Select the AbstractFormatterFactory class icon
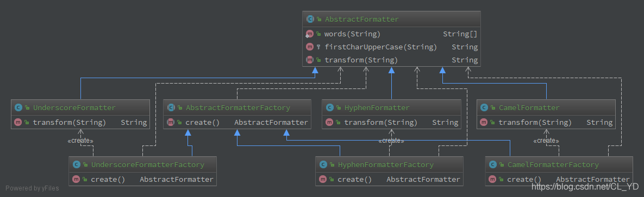This screenshot has height=197, width=644. [171, 108]
